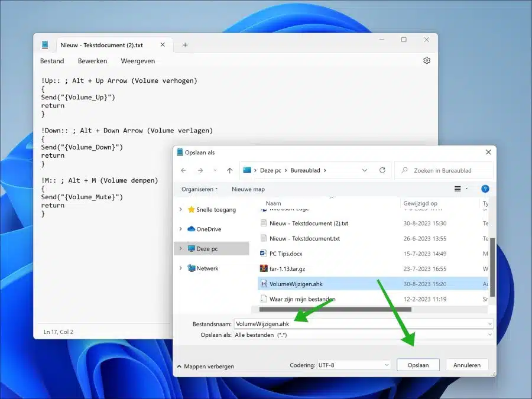The width and height of the screenshot is (532, 399).
Task: Click the OneDrive cloud icon
Action: click(191, 229)
